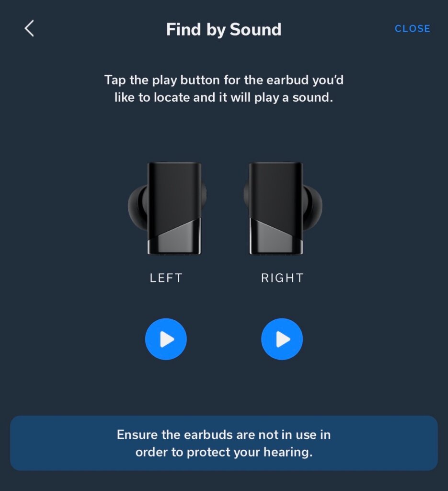Tap the Find by Sound title
Viewport: 448px width, 491px height.
pyautogui.click(x=224, y=29)
